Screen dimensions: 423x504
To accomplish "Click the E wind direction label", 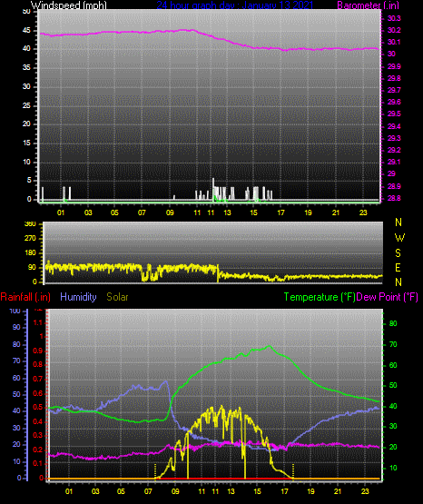I will [398, 267].
